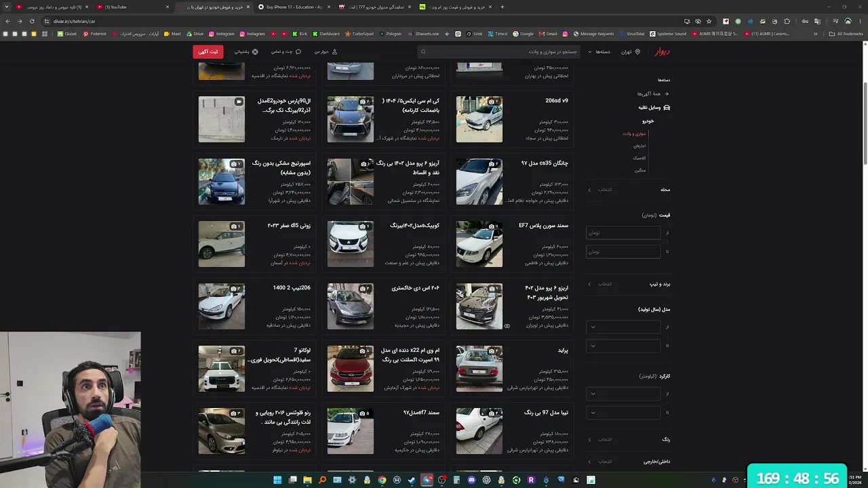Expand the محله neighborhood filter
This screenshot has height=488, width=868.
coord(629,190)
